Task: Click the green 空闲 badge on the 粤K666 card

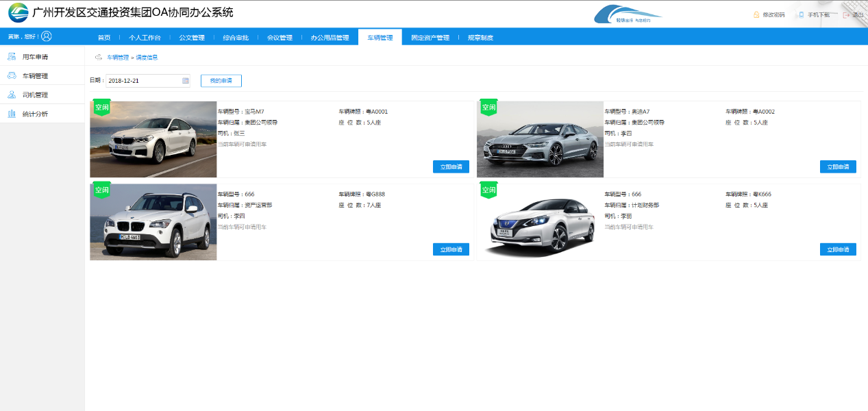Action: [488, 190]
